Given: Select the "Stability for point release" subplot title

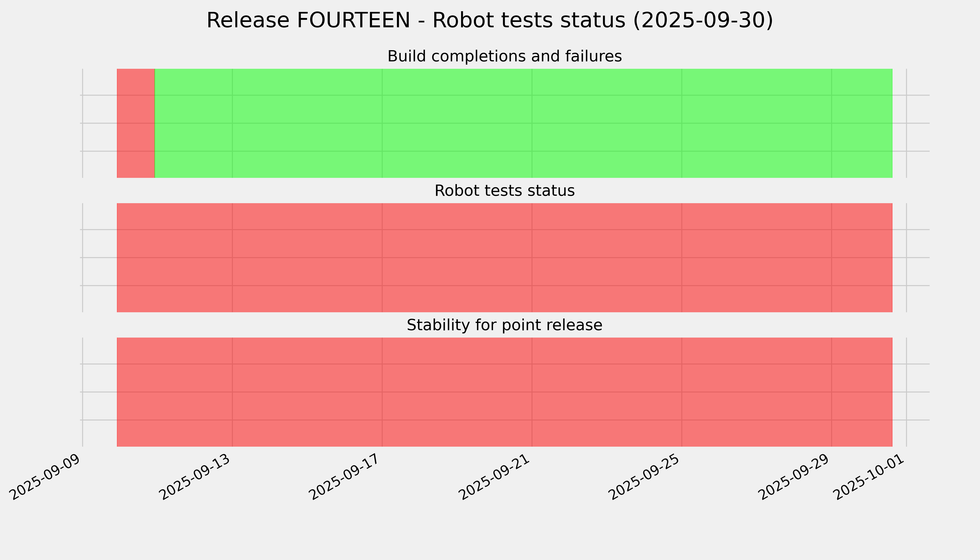Looking at the screenshot, I should tap(504, 325).
